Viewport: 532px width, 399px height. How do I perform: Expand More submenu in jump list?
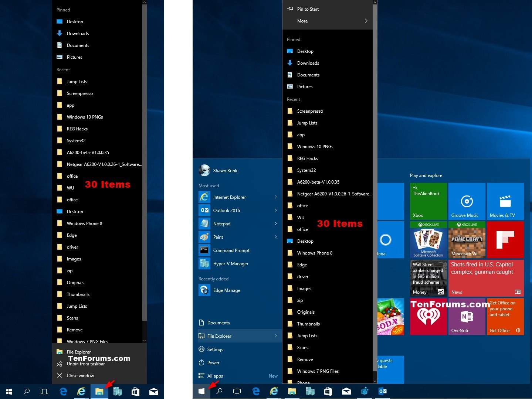pos(327,21)
